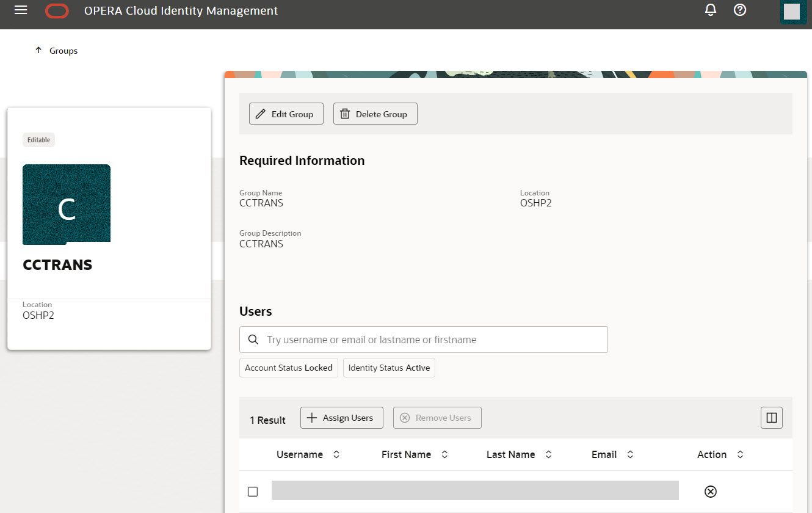Click the Oracle logo in the header
Viewport: 812px width, 513px height.
[x=57, y=10]
